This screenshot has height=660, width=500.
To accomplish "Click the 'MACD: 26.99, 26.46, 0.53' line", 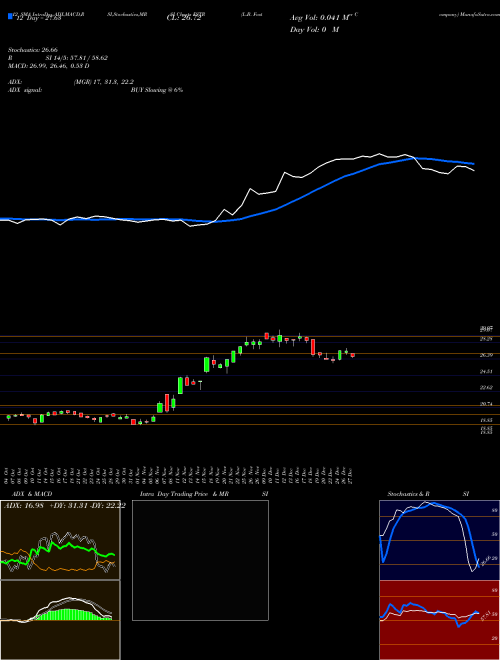I will point(46,66).
